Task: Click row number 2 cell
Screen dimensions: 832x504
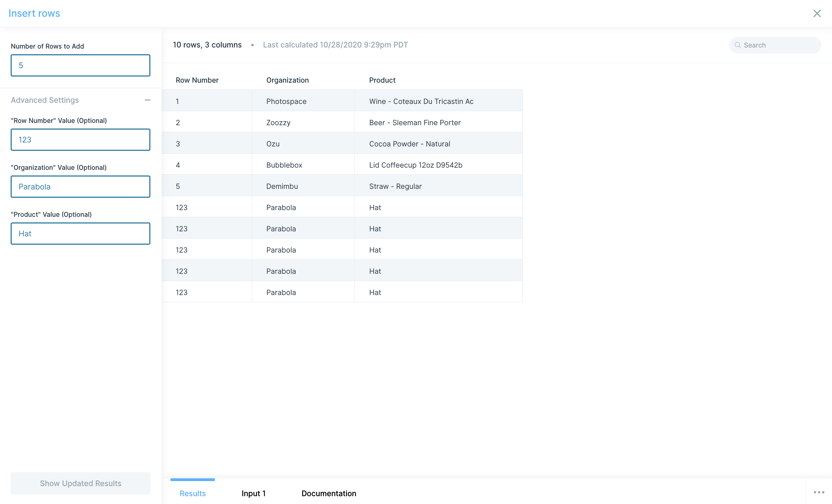Action: click(207, 122)
